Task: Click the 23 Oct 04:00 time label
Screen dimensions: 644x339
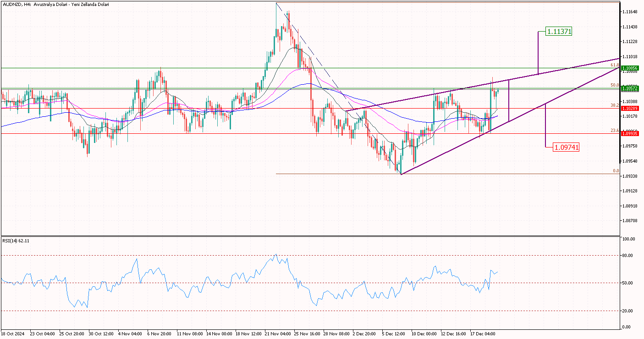Action: pos(43,334)
